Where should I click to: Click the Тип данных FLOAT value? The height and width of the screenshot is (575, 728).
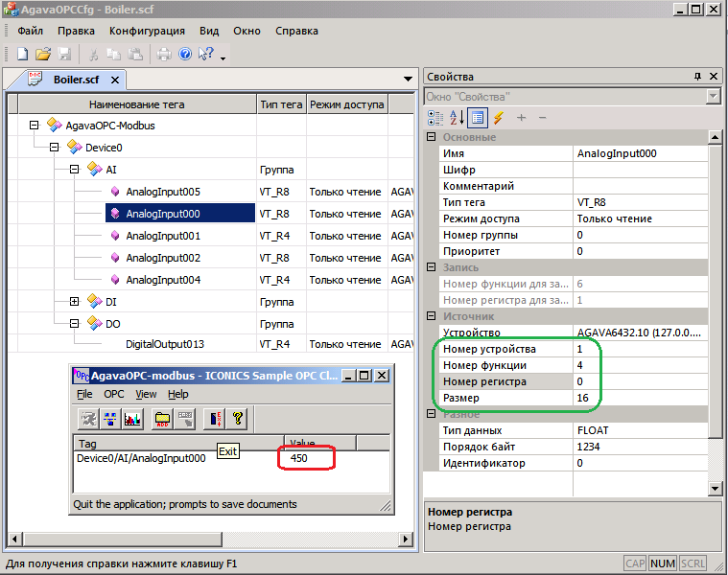point(641,430)
